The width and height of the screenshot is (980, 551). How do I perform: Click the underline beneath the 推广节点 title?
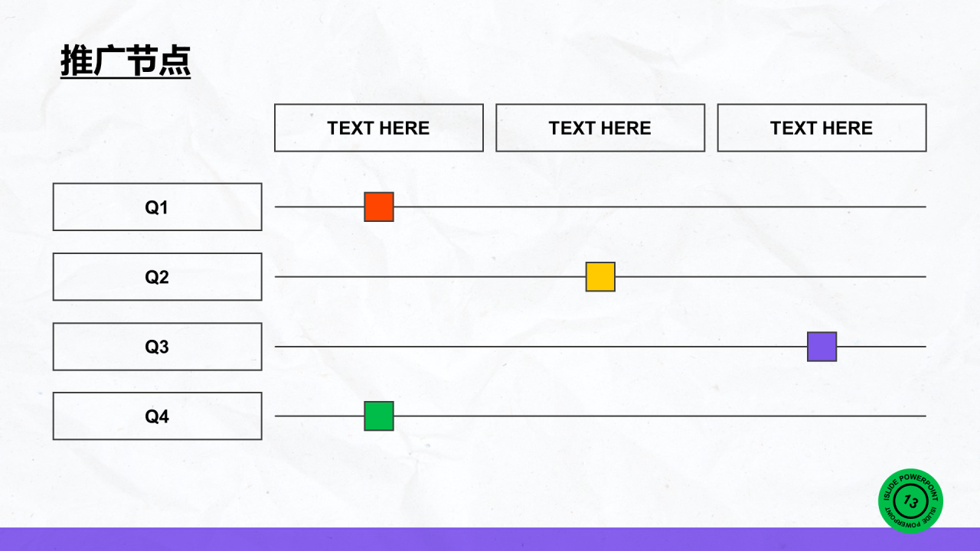tap(126, 77)
